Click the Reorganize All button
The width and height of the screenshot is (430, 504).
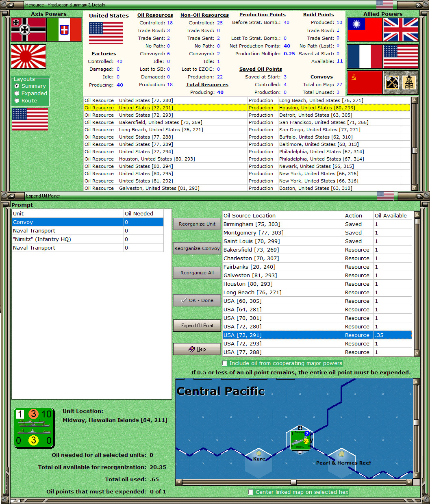(197, 273)
